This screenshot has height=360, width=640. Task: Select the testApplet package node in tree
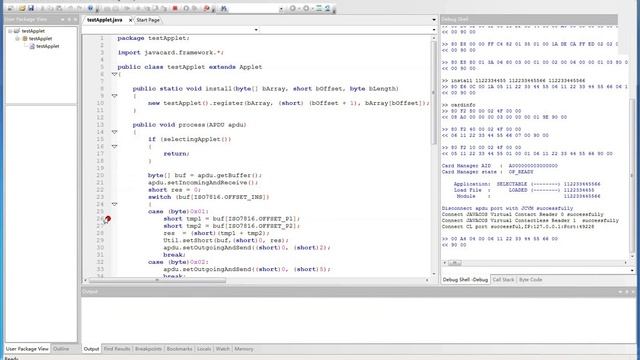pos(40,38)
